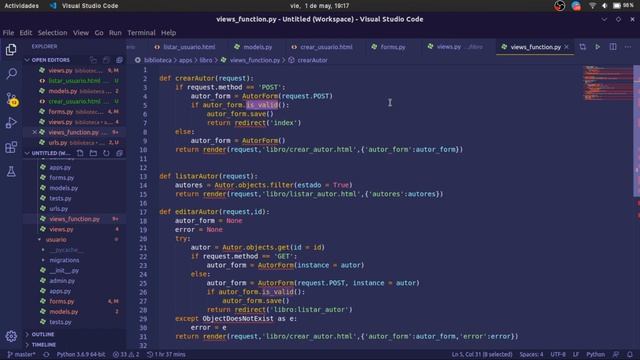This screenshot has width=640, height=360.
Task: Open editor More Actions ellipsis menu
Action: 628,47
